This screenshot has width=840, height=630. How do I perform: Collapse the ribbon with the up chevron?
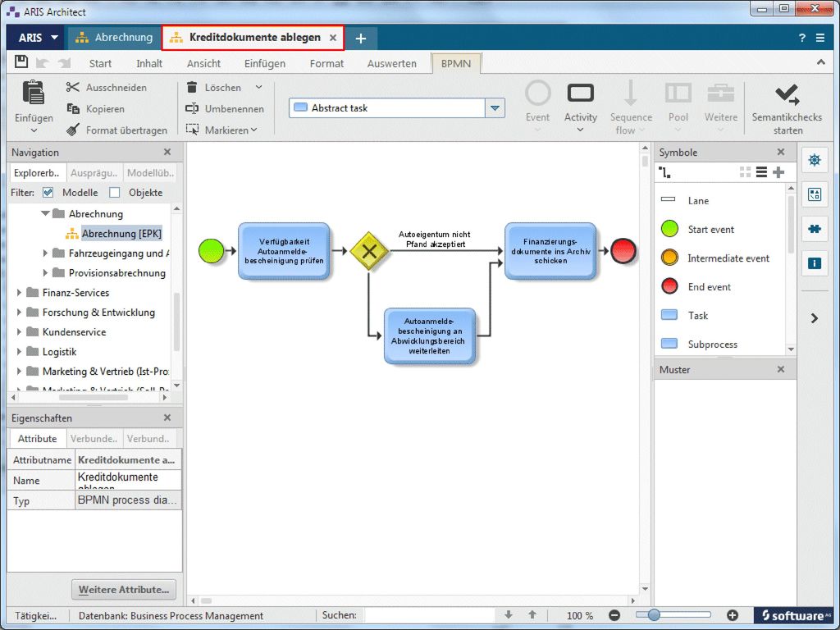pyautogui.click(x=820, y=62)
